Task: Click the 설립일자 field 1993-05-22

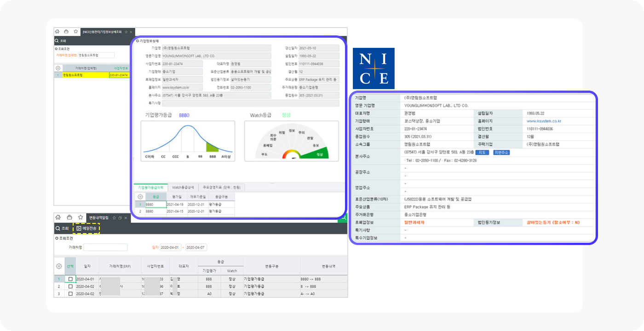Action: (x=319, y=56)
